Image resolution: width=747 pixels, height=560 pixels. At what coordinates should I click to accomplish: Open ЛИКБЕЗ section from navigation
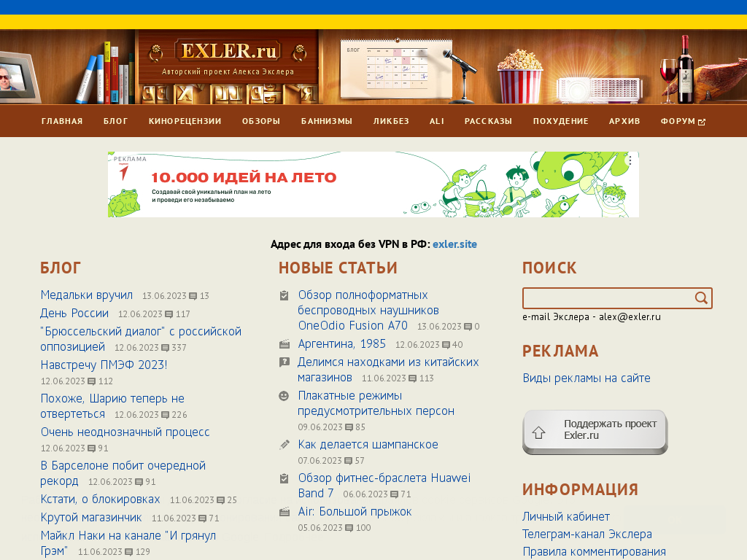point(391,121)
